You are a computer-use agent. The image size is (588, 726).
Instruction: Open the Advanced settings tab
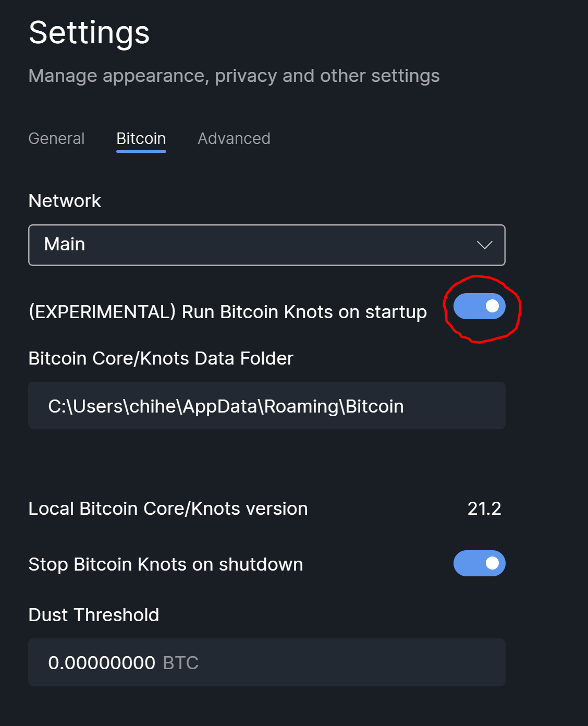coord(234,139)
